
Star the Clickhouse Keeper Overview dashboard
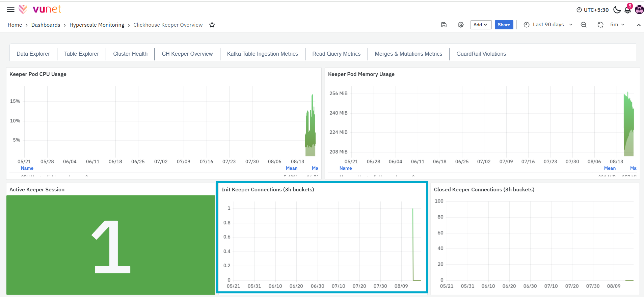coord(212,25)
